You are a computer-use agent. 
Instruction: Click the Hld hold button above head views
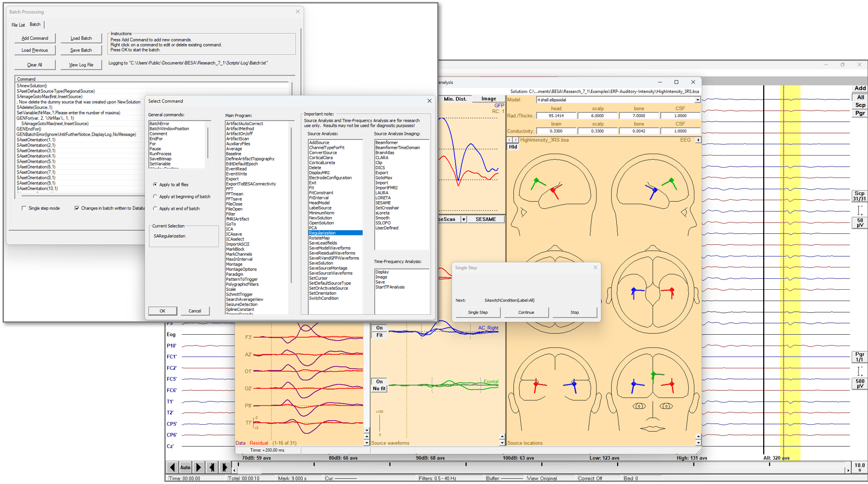[x=513, y=147]
